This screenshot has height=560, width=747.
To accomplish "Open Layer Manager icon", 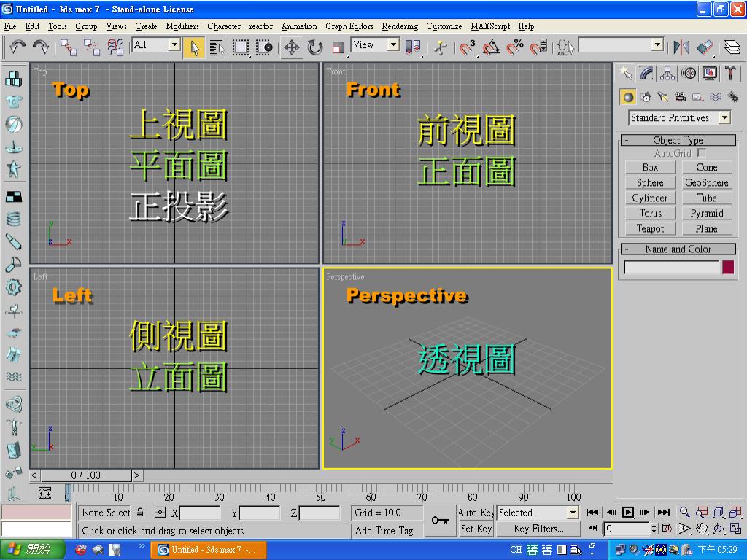I will (732, 47).
